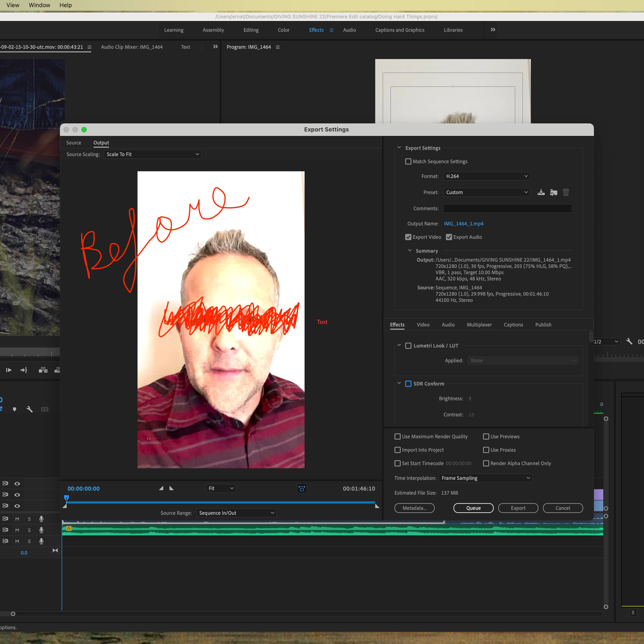Collapse the Summary section
The image size is (644, 644).
click(410, 251)
